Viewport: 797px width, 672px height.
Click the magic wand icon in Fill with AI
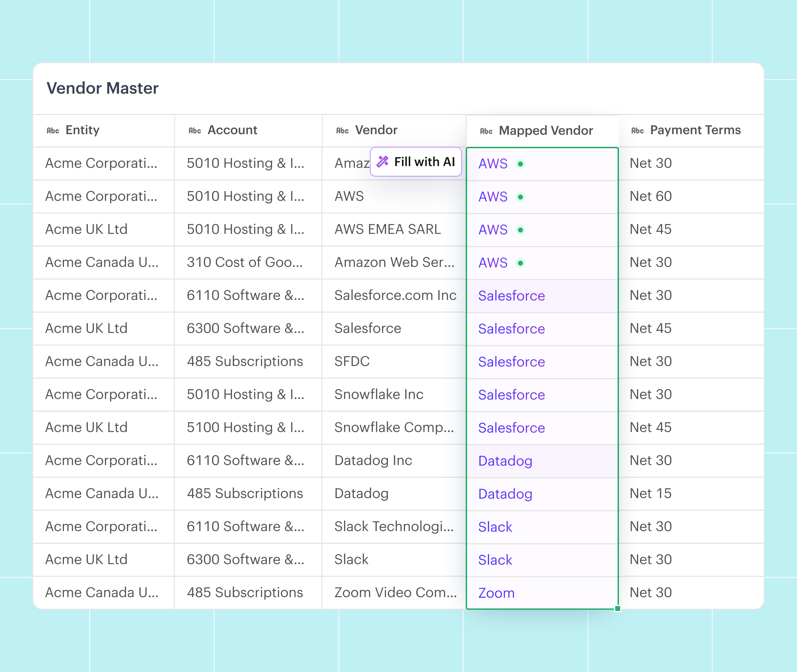click(382, 162)
